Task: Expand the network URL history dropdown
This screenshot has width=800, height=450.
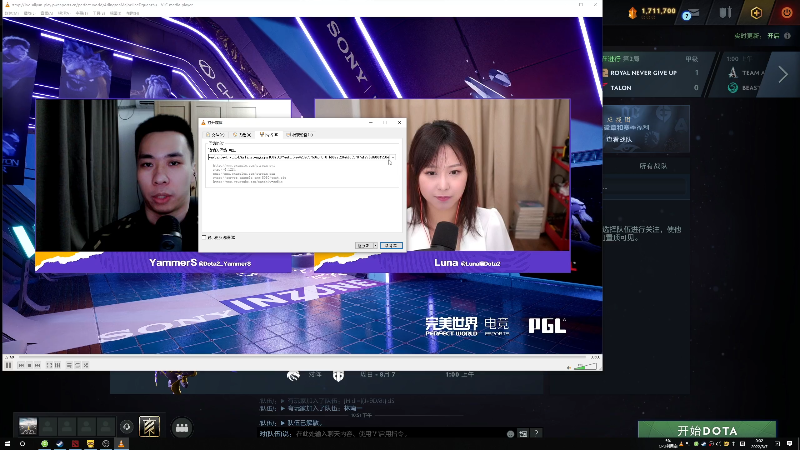Action: pos(393,157)
